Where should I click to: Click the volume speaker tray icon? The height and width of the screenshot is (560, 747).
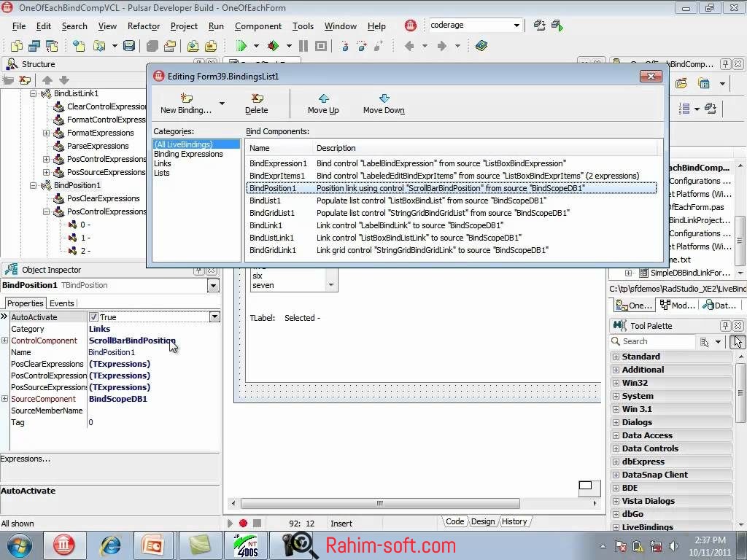(673, 545)
